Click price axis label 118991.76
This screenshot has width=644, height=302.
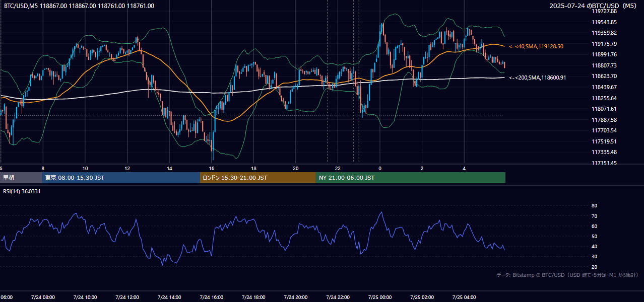(604, 54)
